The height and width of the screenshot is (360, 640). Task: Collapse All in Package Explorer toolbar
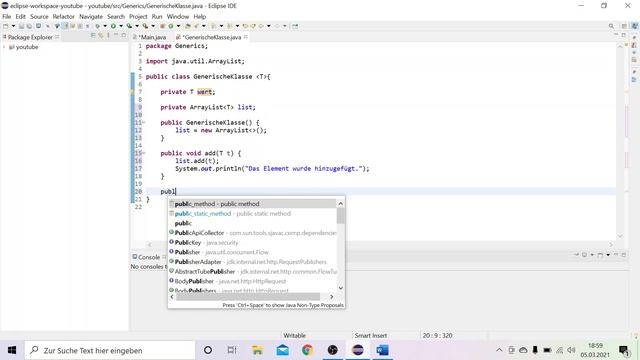(x=93, y=36)
